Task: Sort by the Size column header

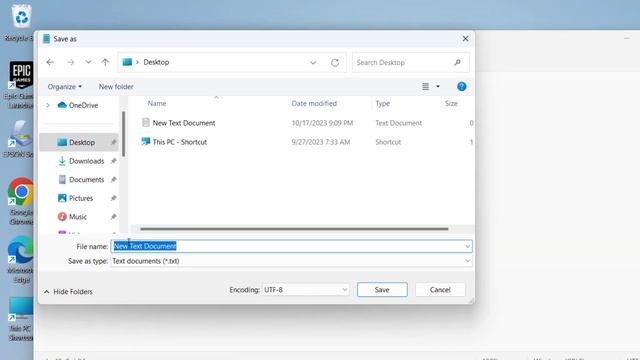Action: click(x=451, y=104)
